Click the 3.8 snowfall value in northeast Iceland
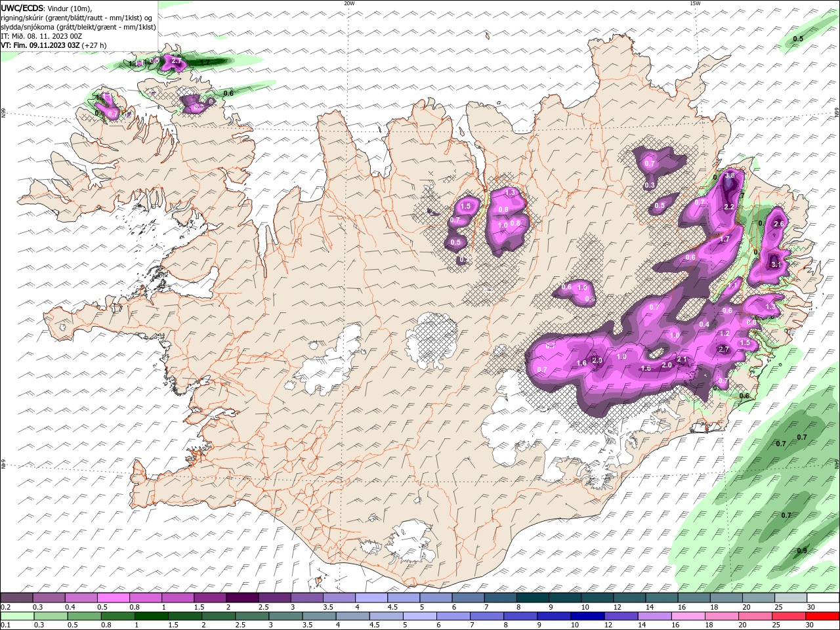This screenshot has height=630, width=840. [728, 176]
